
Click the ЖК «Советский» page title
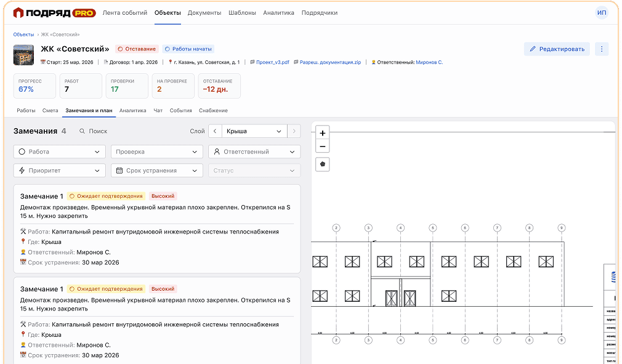(75, 49)
